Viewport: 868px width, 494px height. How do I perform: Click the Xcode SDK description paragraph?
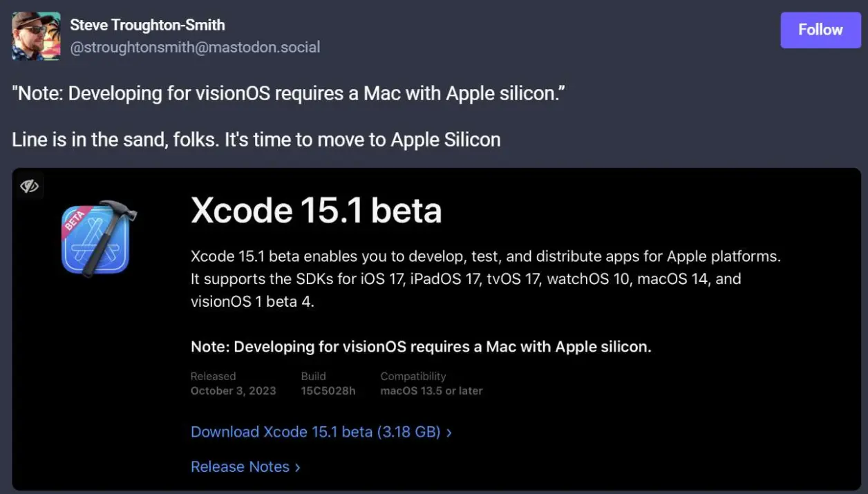click(484, 279)
